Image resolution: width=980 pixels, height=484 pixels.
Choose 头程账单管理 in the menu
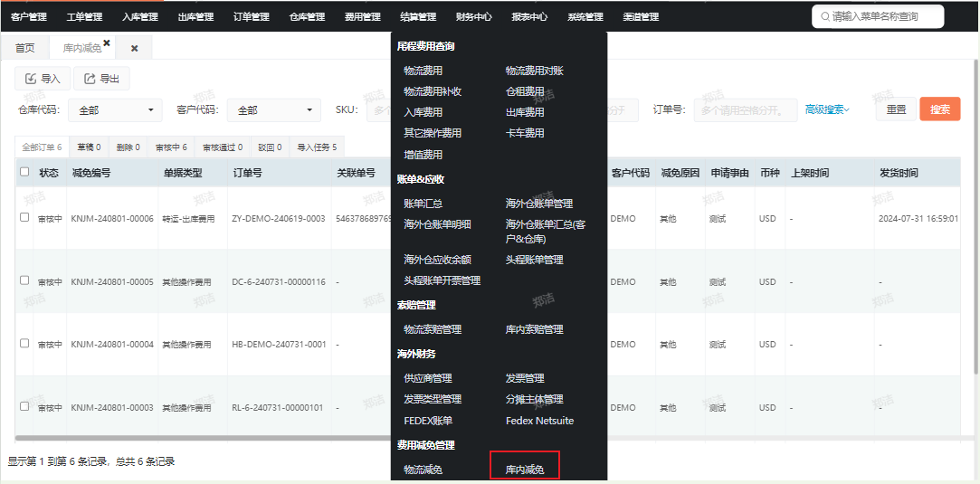pos(535,260)
